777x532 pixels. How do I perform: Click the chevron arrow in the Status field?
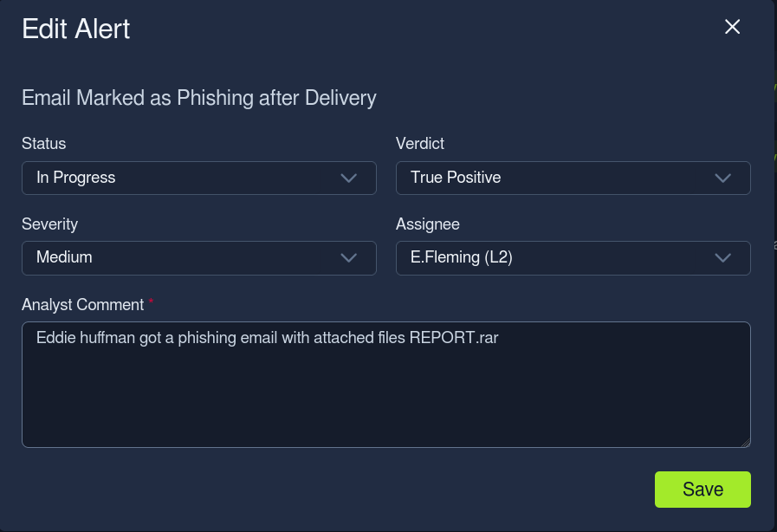(349, 178)
